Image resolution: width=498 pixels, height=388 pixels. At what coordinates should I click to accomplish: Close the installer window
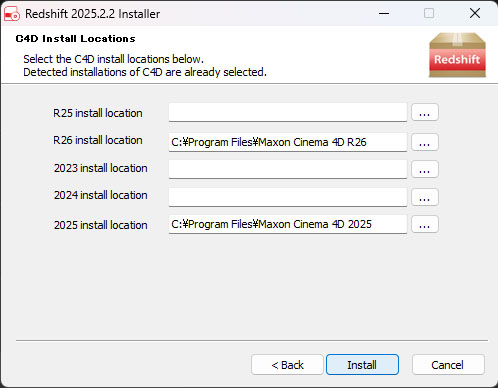click(475, 13)
